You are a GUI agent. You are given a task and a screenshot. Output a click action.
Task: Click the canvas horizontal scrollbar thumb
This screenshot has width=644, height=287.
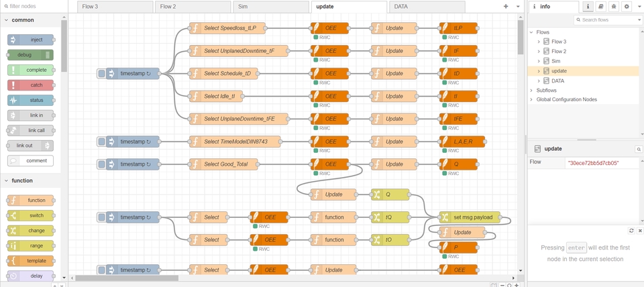(x=126, y=278)
